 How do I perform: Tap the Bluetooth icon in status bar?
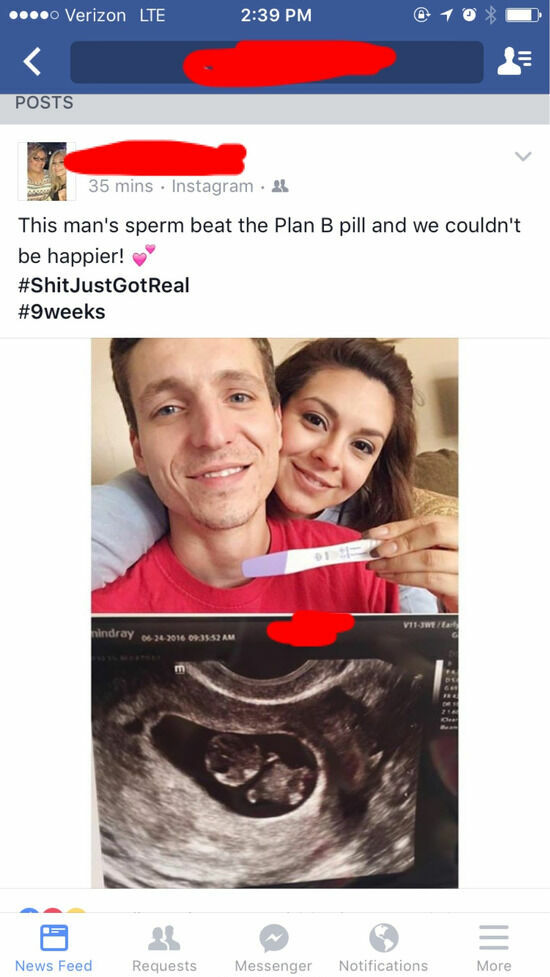491,15
